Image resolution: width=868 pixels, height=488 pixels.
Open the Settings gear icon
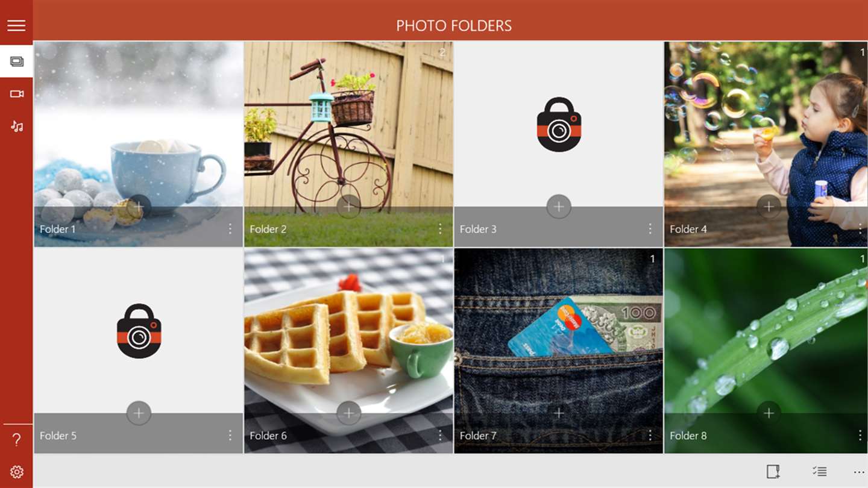[x=16, y=472]
